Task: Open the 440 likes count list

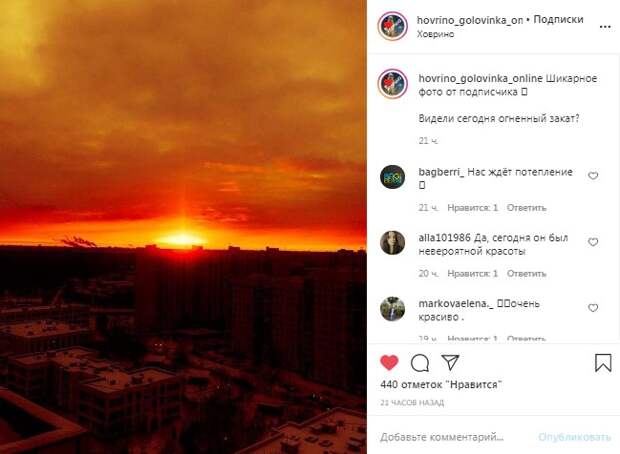Action: 441,384
